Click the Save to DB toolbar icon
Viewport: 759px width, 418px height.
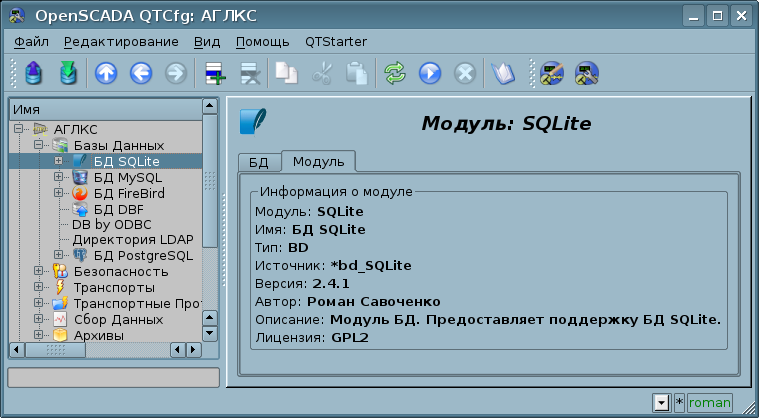[x=69, y=74]
